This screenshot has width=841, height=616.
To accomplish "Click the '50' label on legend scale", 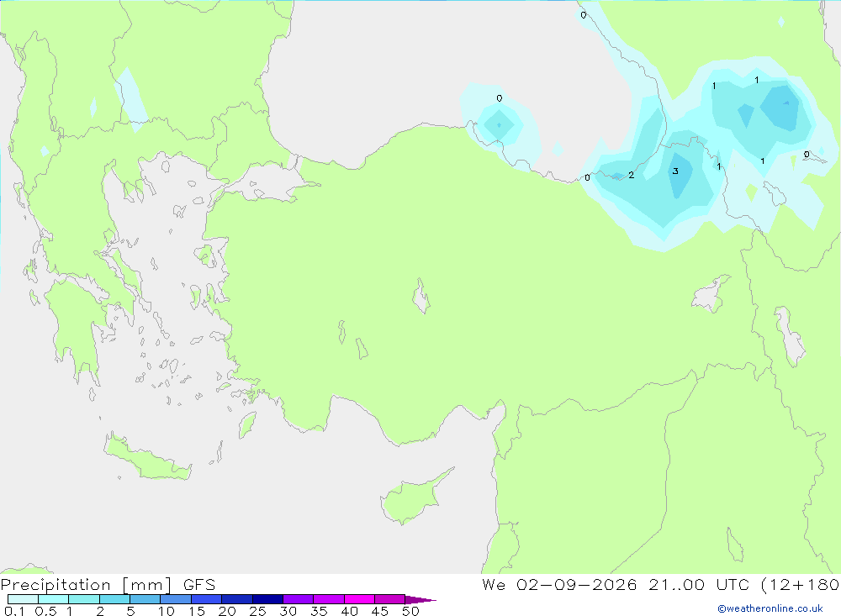I will pos(410,611).
